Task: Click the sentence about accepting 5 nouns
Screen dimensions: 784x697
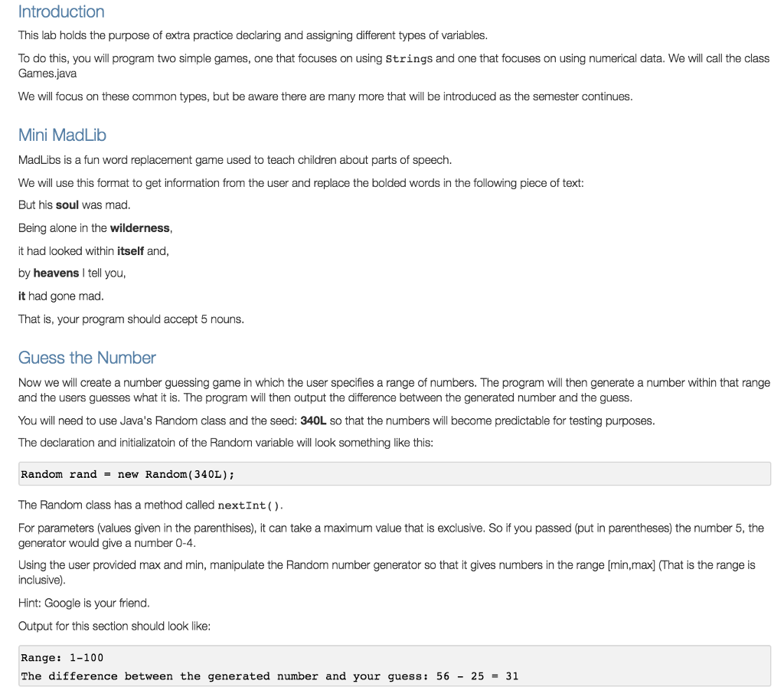Action: pyautogui.click(x=131, y=319)
